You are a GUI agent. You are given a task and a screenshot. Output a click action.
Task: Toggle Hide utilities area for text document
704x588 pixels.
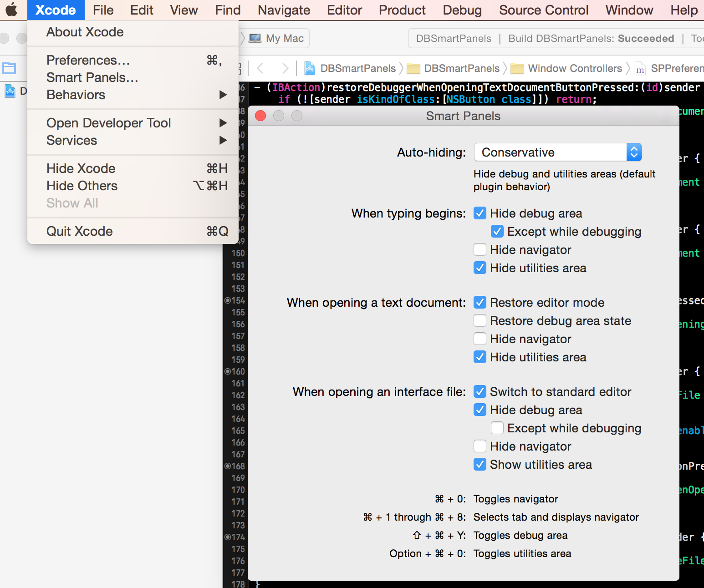tap(480, 357)
